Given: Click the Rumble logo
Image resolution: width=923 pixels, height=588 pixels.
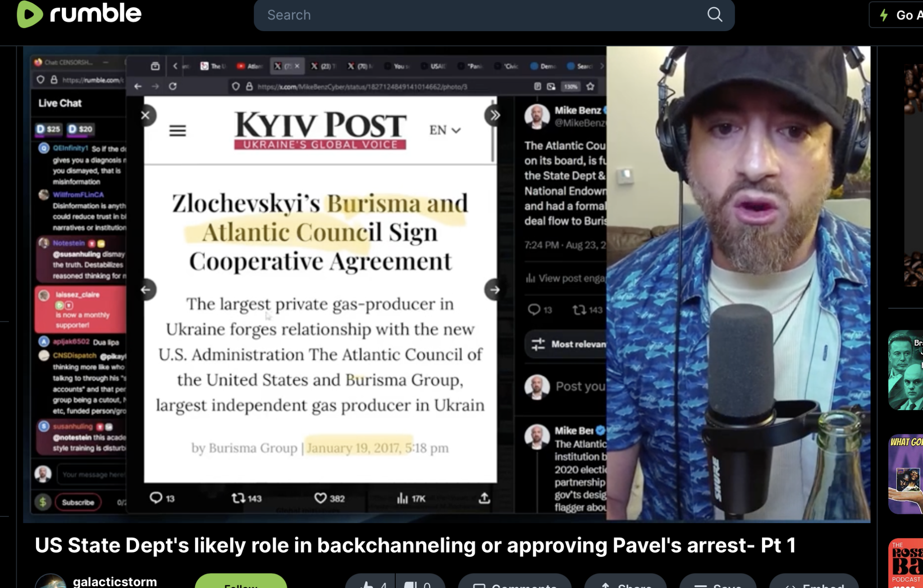Looking at the screenshot, I should [79, 14].
